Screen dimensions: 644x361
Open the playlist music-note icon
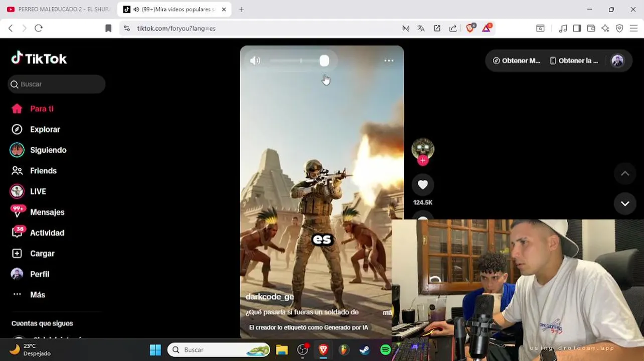point(563,28)
